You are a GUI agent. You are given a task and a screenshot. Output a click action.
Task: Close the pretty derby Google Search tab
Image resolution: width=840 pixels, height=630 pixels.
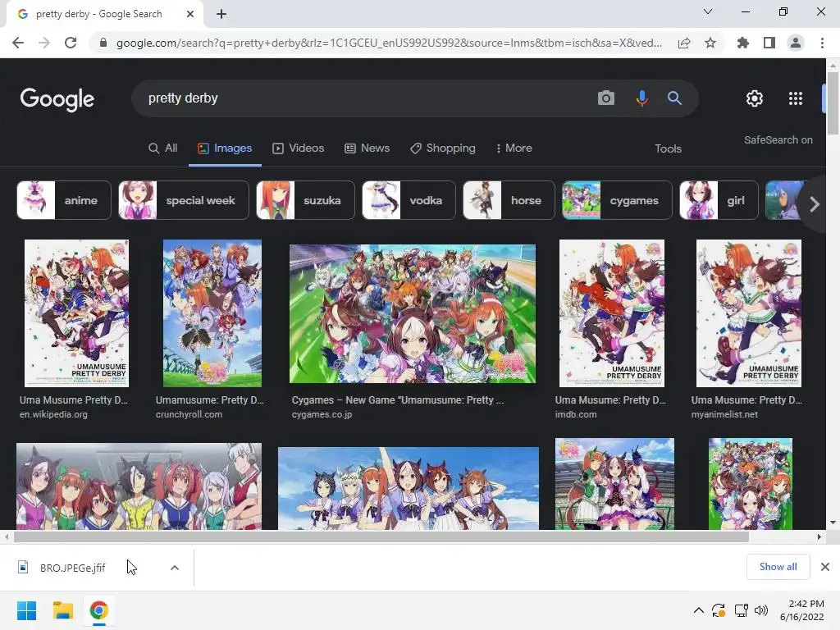[x=190, y=14]
